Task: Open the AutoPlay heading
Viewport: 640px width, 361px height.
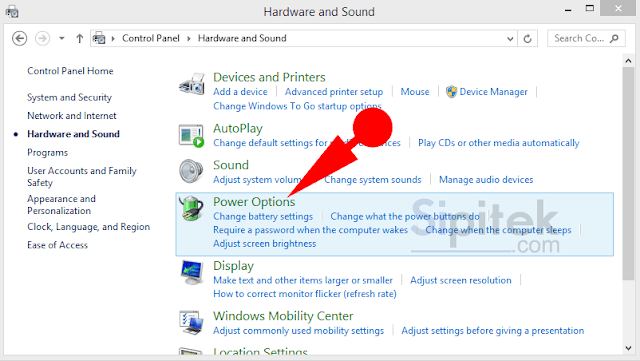Action: (x=238, y=129)
